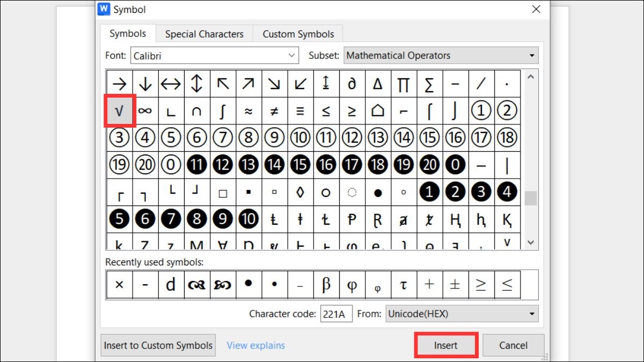Choose the letter d from recently used symbols
The height and width of the screenshot is (362, 644).
tap(171, 284)
